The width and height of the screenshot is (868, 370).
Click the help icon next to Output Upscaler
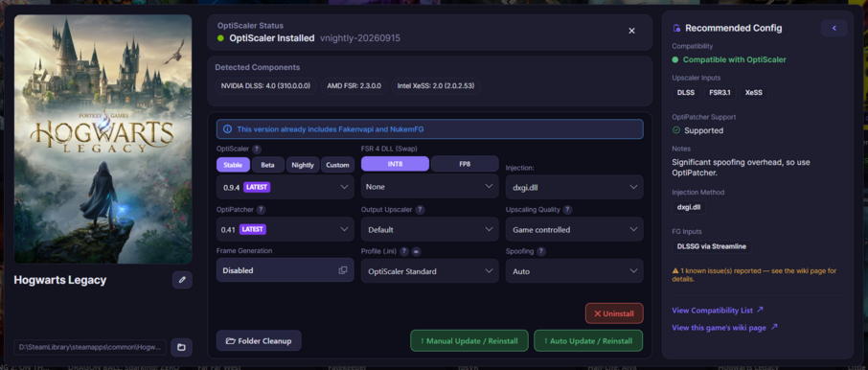click(421, 210)
